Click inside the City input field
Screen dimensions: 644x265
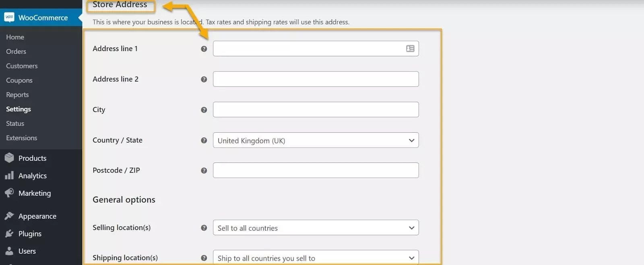tap(316, 109)
